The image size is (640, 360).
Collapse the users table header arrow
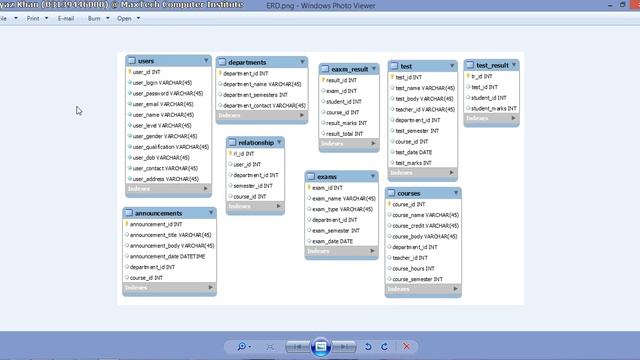pos(206,60)
